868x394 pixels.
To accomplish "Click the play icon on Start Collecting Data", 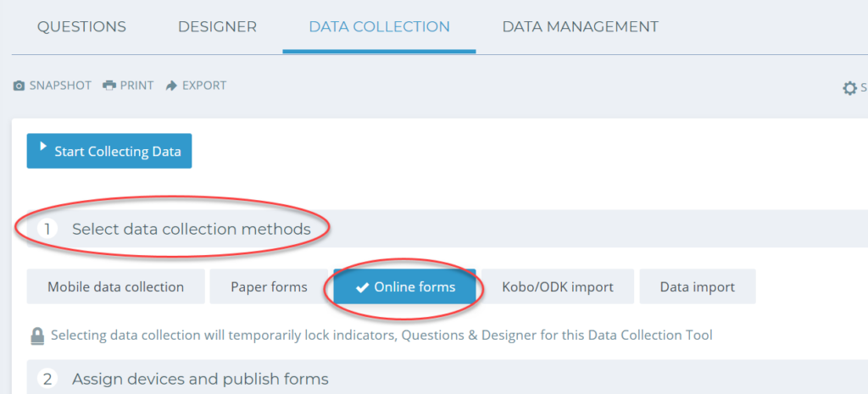I will tap(42, 147).
